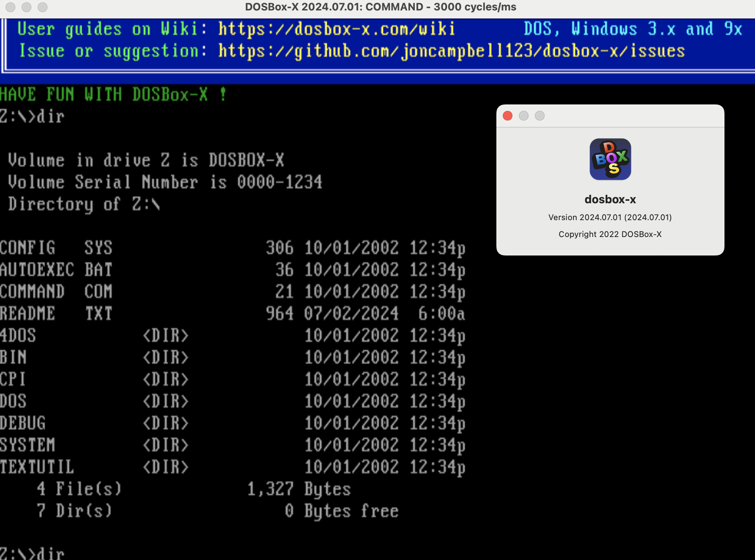755x560 pixels.
Task: Click the 'Issue or suggestion:' label
Action: pos(113,51)
